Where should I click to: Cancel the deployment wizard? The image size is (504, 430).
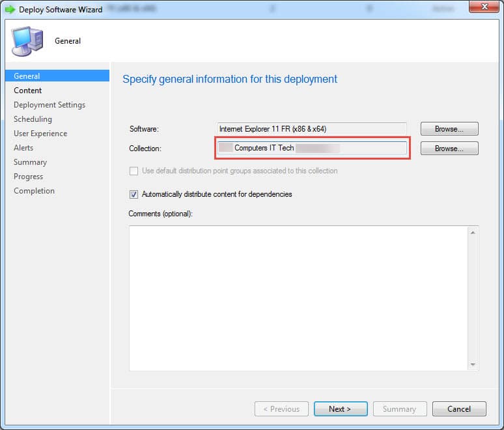(x=459, y=408)
